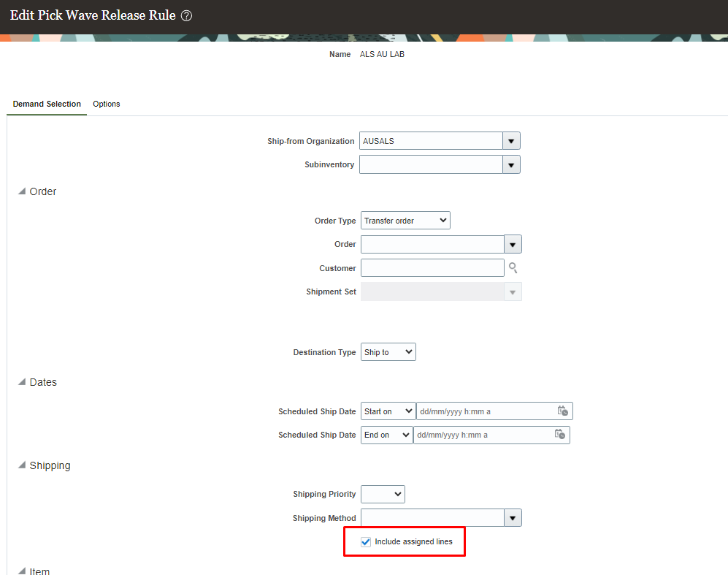Click the Customer search magnifier icon
The image size is (728, 575).
coord(513,267)
